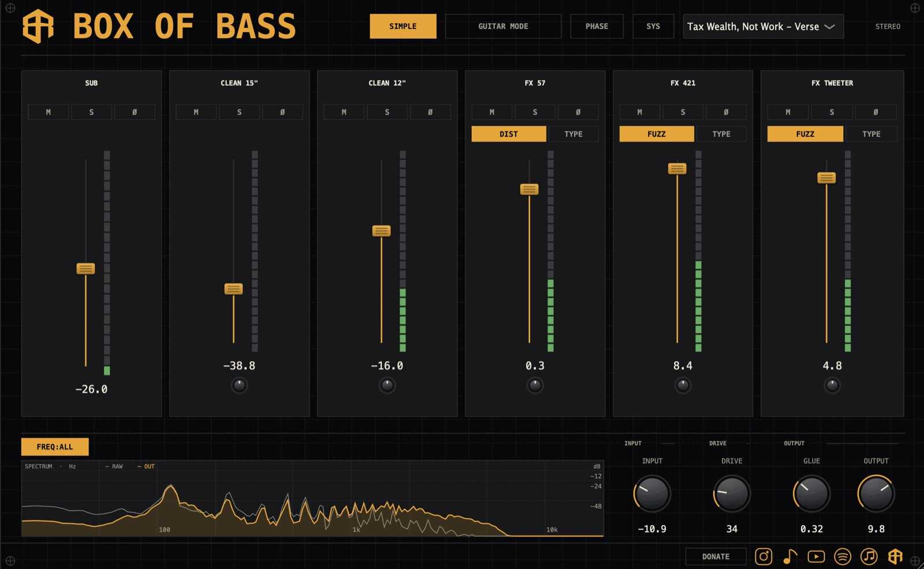Open the Instagram link icon
924x569 pixels.
coord(763,556)
